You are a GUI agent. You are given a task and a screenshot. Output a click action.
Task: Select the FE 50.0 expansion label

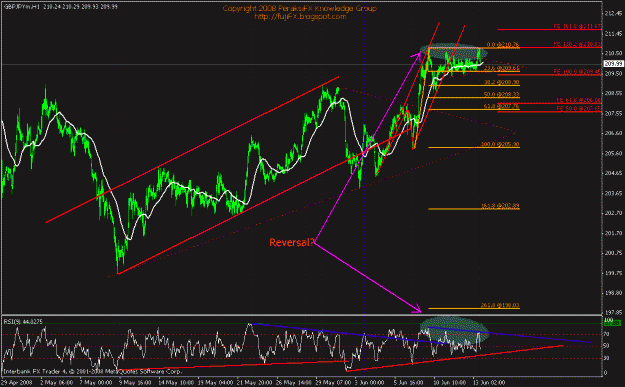coord(578,108)
